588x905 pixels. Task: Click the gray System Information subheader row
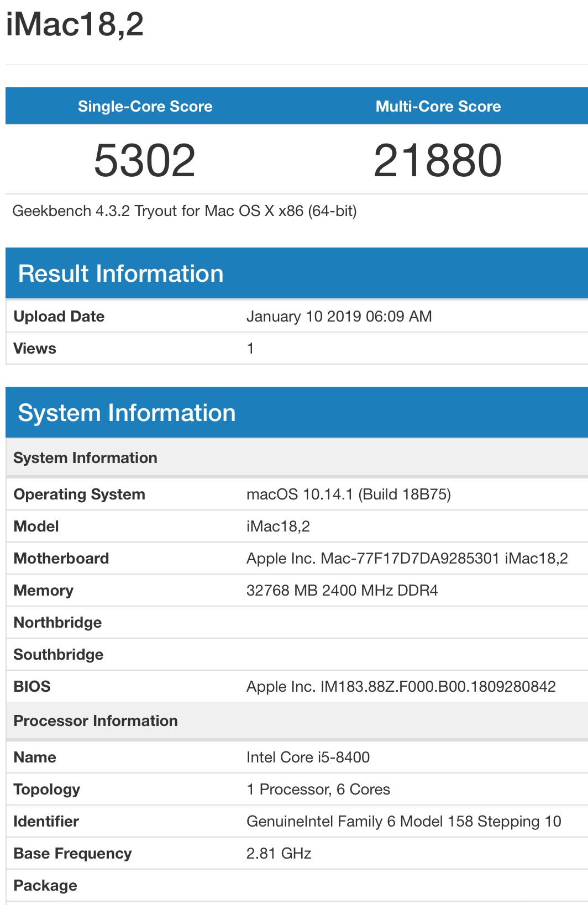pyautogui.click(x=297, y=458)
